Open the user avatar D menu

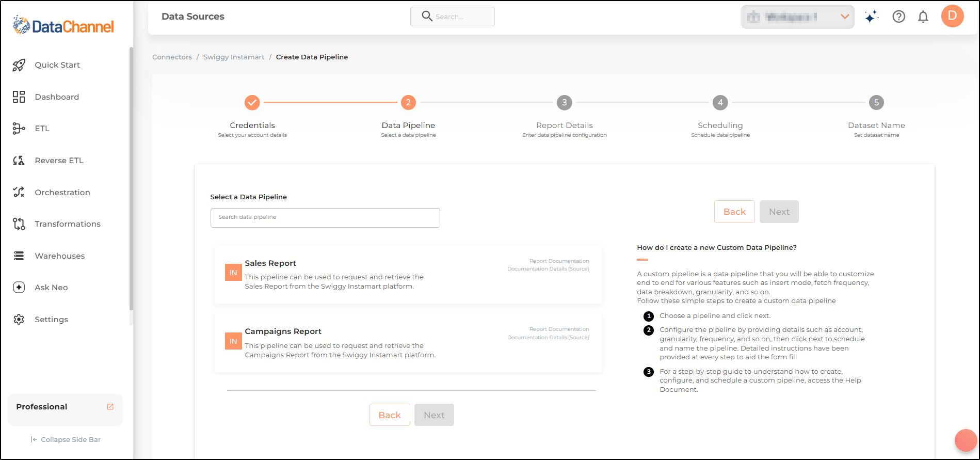953,16
